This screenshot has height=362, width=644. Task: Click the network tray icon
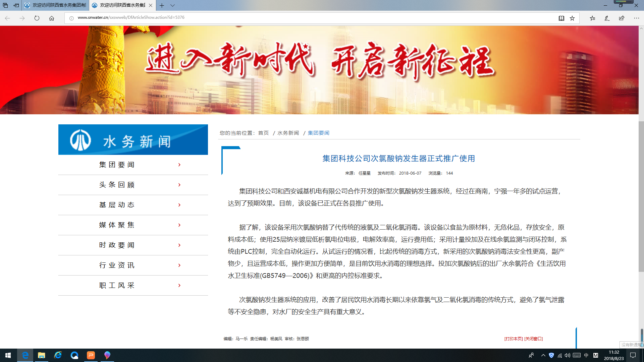(559, 355)
